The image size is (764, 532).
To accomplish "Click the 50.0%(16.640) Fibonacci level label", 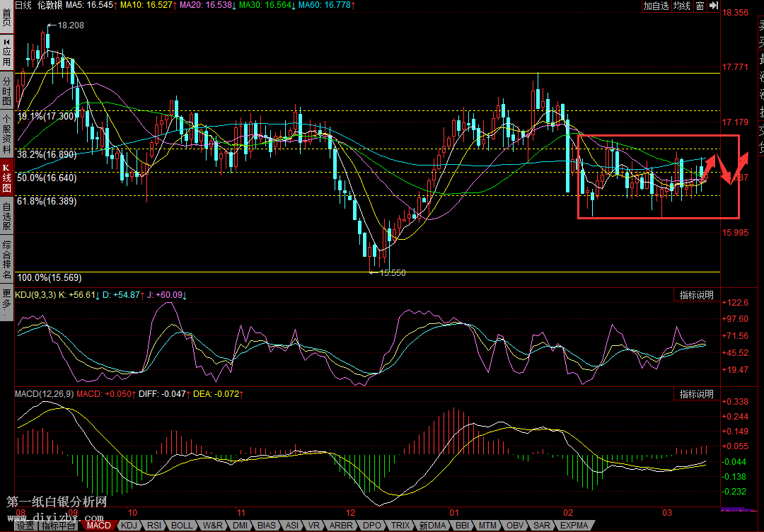I will pos(47,178).
